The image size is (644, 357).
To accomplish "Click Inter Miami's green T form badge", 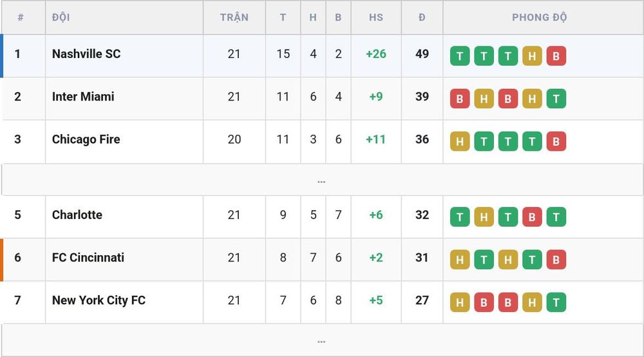I will 556,99.
